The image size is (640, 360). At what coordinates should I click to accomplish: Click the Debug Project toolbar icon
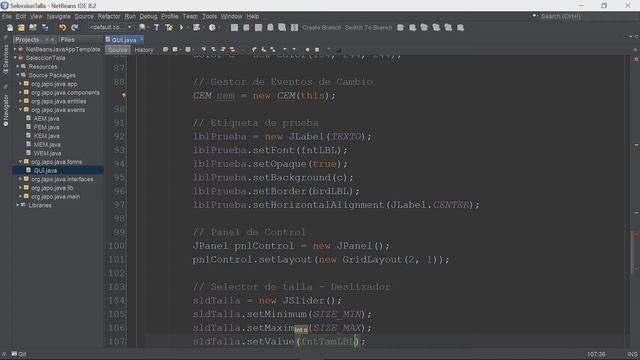[196, 28]
